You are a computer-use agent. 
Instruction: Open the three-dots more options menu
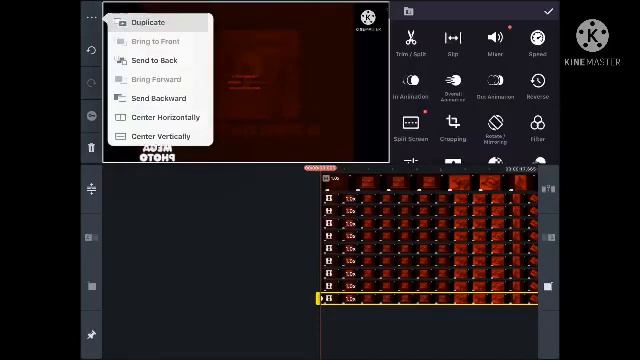click(91, 18)
